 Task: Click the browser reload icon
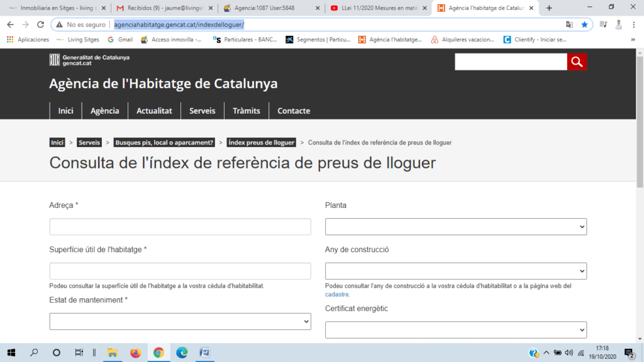click(x=40, y=25)
